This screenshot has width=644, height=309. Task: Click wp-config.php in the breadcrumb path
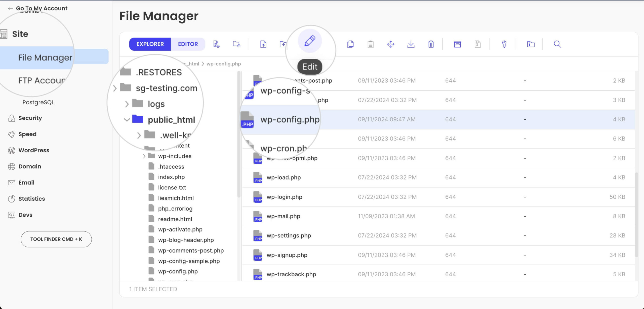tap(224, 64)
